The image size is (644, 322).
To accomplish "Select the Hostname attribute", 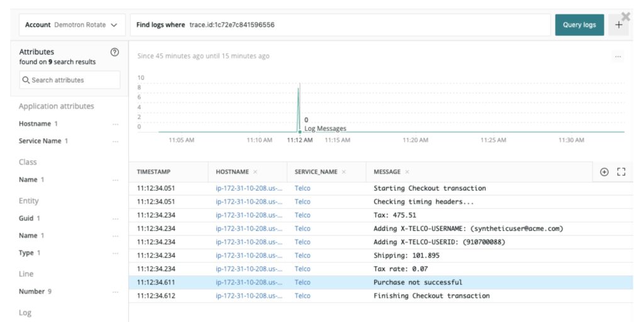I will click(x=38, y=124).
